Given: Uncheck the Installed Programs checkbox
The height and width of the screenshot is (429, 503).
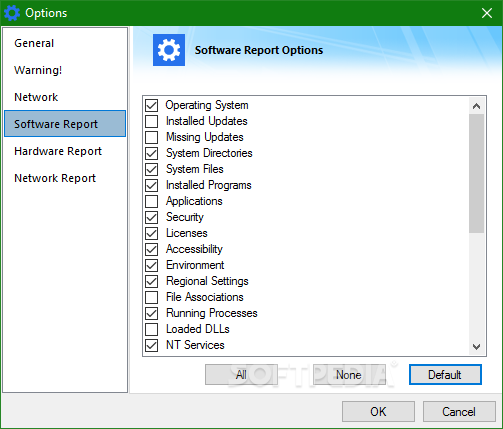Looking at the screenshot, I should [x=152, y=185].
